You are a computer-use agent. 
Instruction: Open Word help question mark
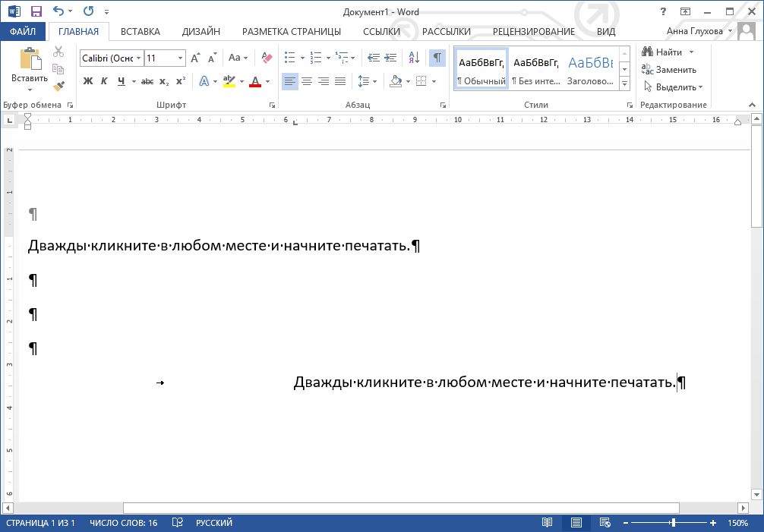pyautogui.click(x=663, y=11)
